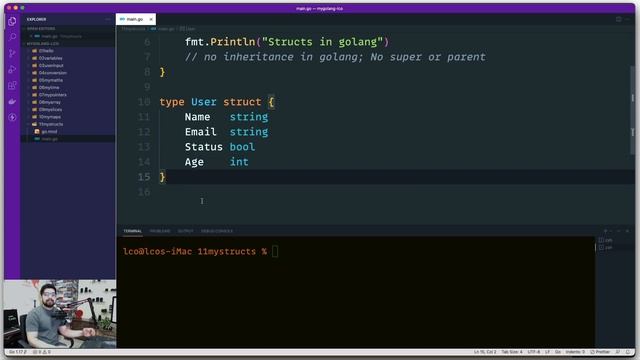Collapse the 11mystructs folder
Screen dimensions: 640x360
click(x=68, y=124)
